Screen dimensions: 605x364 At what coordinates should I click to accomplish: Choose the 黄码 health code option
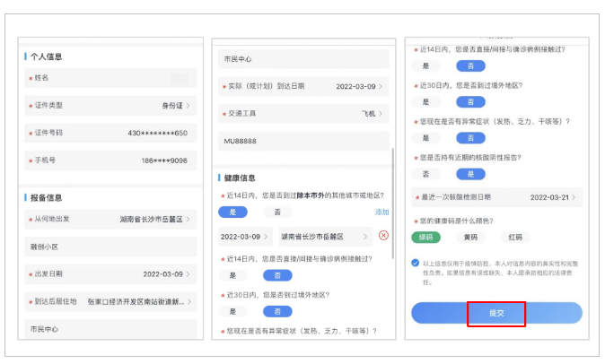(x=470, y=238)
